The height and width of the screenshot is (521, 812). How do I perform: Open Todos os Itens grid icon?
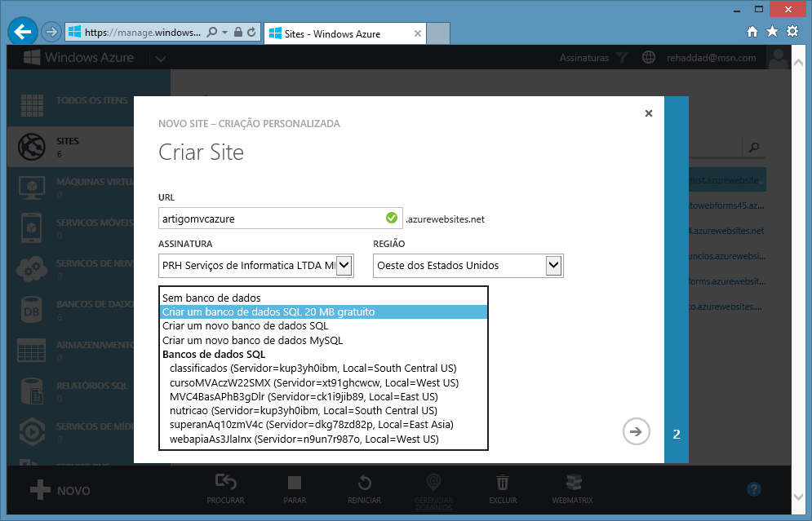(x=32, y=105)
